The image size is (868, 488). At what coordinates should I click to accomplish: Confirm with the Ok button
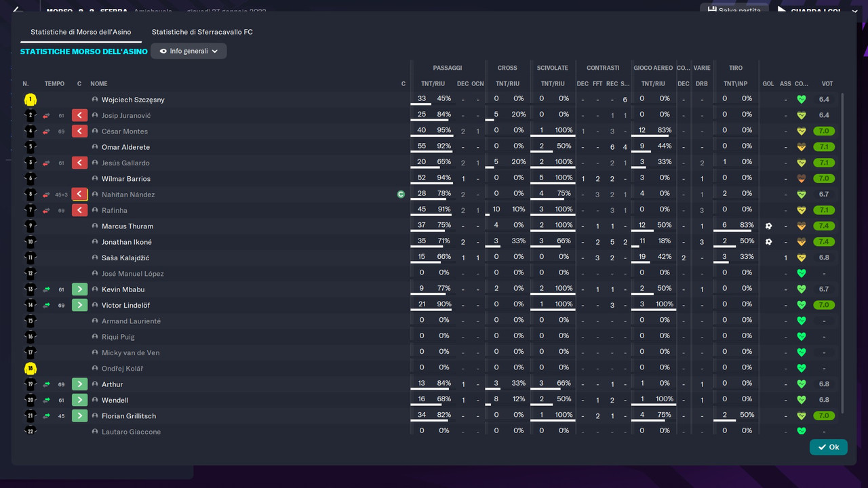828,447
